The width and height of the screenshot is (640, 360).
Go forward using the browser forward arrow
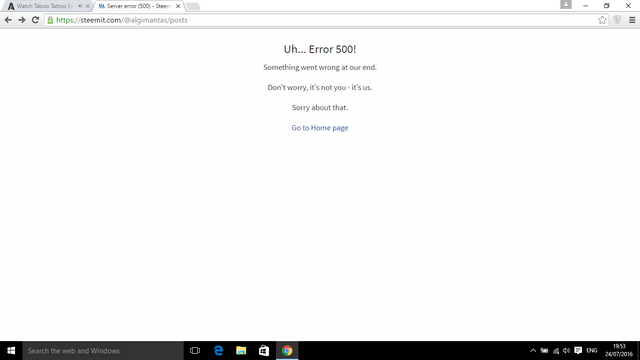click(22, 20)
